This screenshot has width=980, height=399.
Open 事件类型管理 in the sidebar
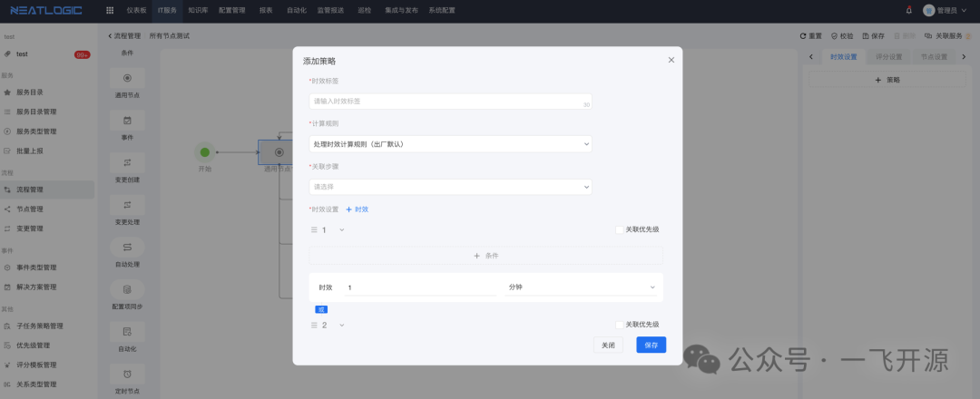(x=36, y=268)
